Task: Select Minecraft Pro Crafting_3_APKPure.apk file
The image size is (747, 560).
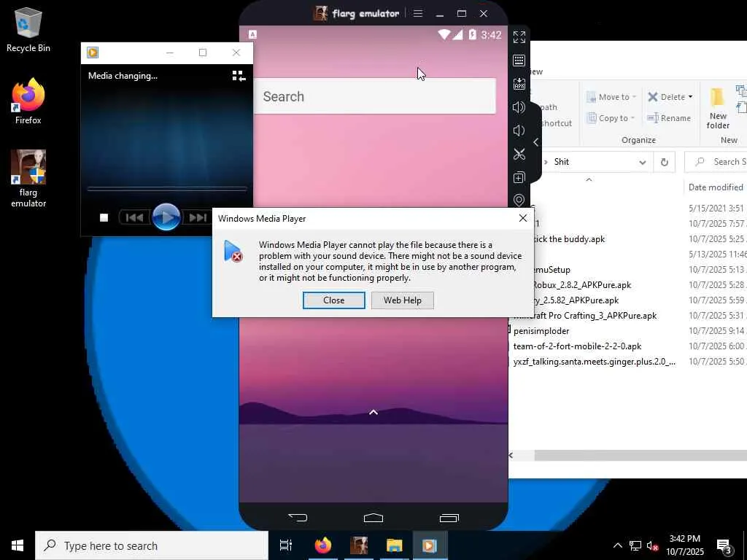Action: point(585,315)
